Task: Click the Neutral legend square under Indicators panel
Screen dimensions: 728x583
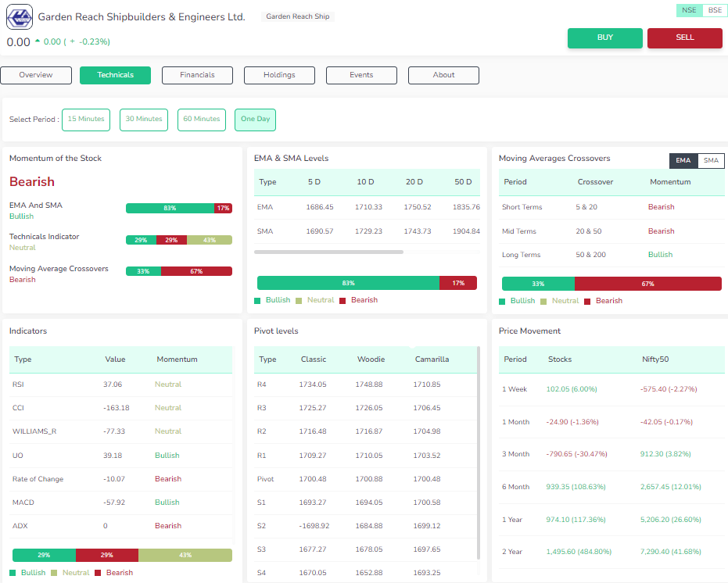Action: point(54,573)
